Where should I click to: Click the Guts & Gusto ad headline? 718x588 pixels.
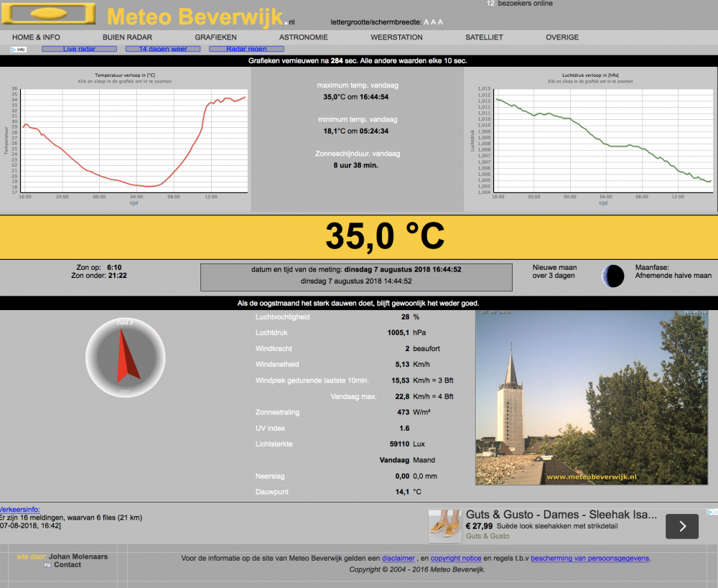click(561, 515)
